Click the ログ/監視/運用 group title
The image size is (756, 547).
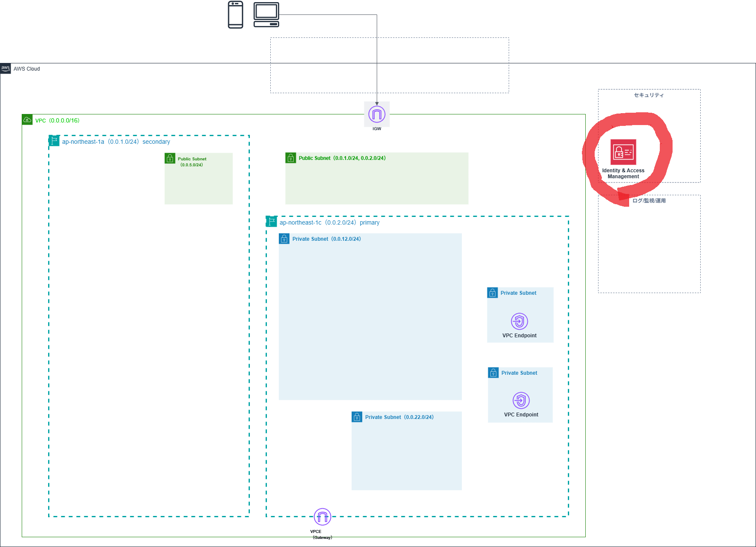click(x=649, y=201)
